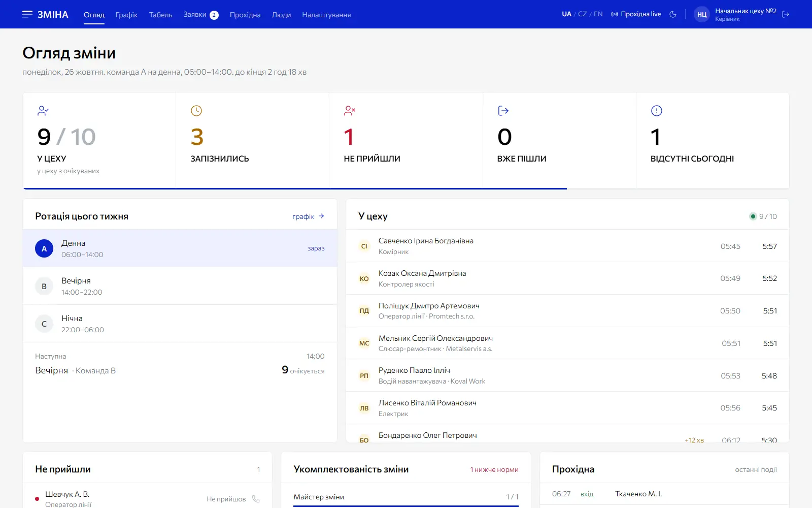Click the НЕ ПРИЙШЛИ person-x icon
The width and height of the screenshot is (812, 508).
[350, 110]
